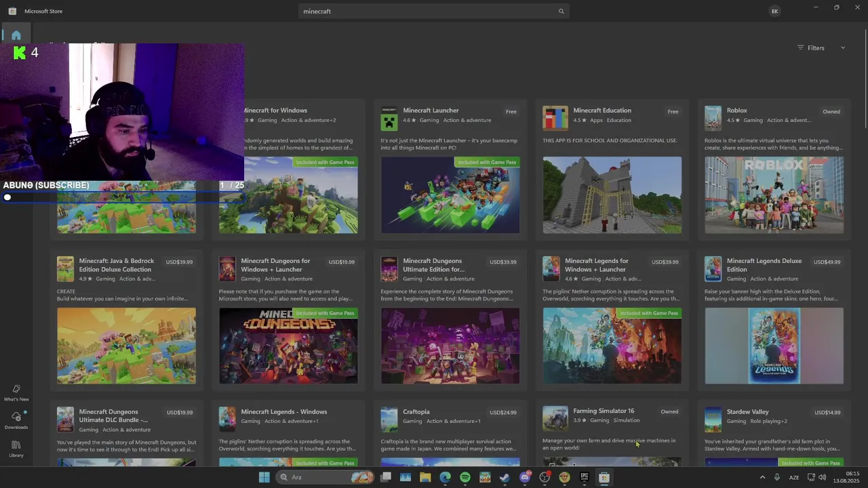868x488 pixels.
Task: Click Game Pass badge on Minecraft Legends for Windows
Action: pos(650,313)
